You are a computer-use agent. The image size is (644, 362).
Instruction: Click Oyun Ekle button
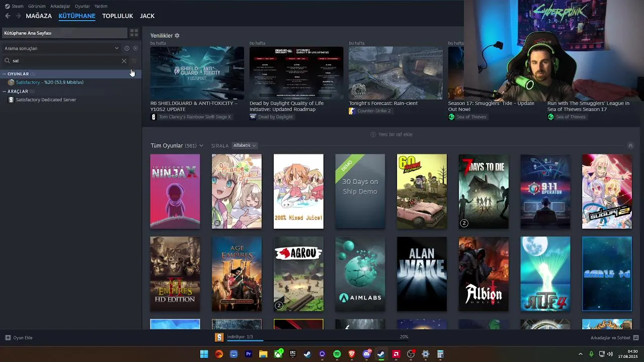pos(19,338)
